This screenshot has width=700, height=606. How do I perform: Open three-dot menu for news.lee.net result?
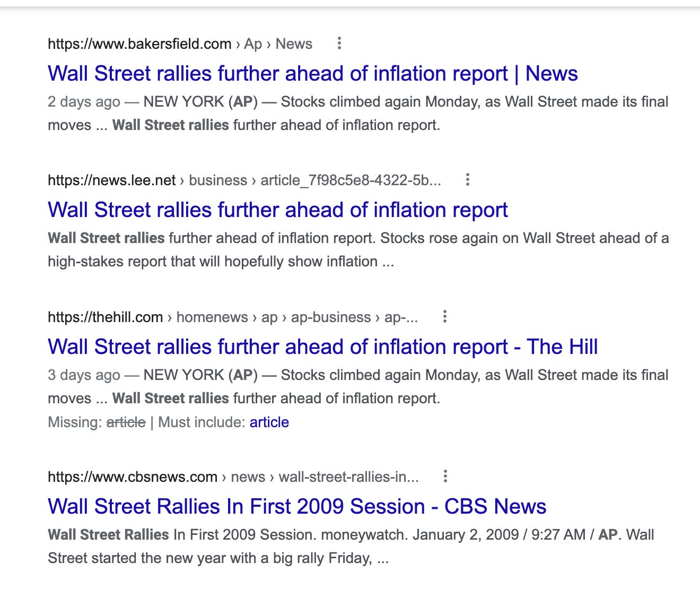coord(467,179)
